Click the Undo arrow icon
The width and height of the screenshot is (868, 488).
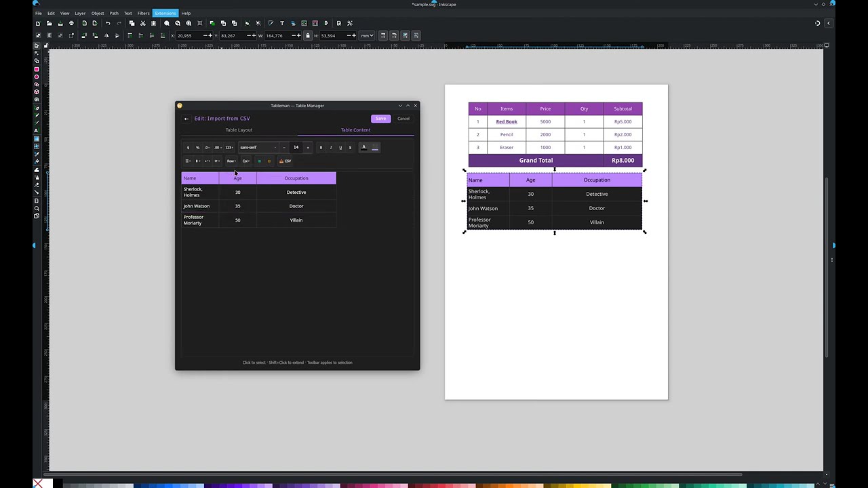[x=108, y=23]
